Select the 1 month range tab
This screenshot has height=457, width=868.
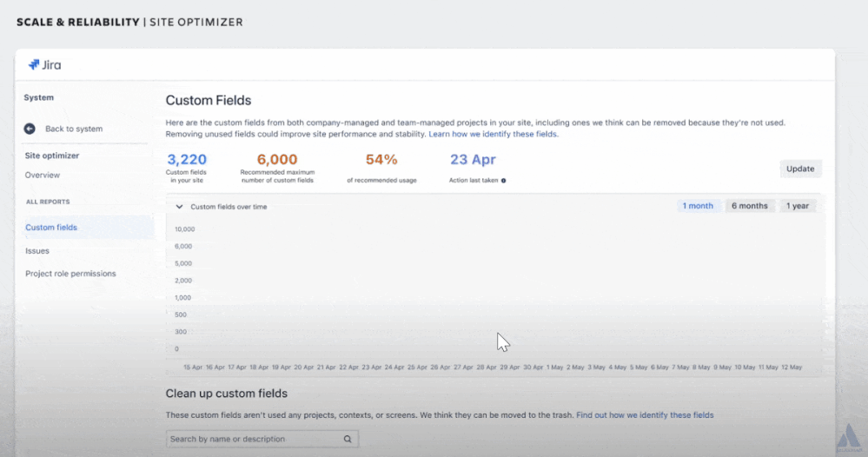698,206
